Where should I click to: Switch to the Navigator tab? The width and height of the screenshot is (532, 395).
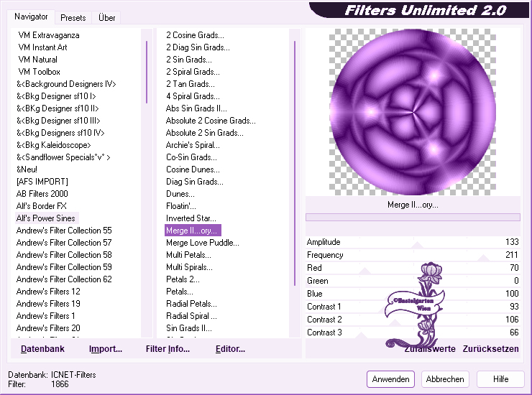click(x=31, y=17)
